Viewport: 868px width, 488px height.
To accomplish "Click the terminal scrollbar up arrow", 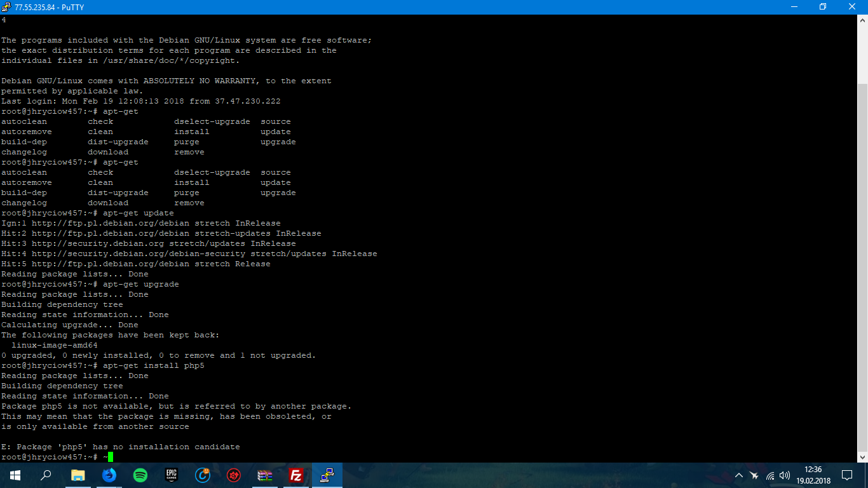I will coord(862,20).
